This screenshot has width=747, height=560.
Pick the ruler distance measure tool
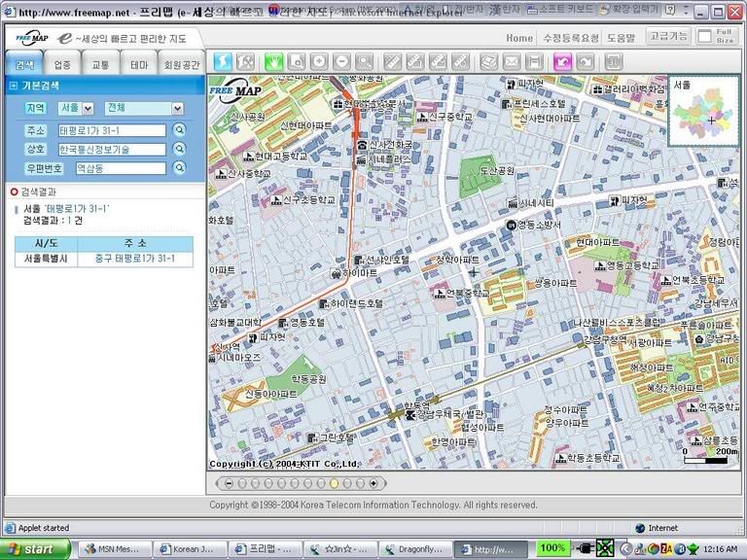(393, 61)
